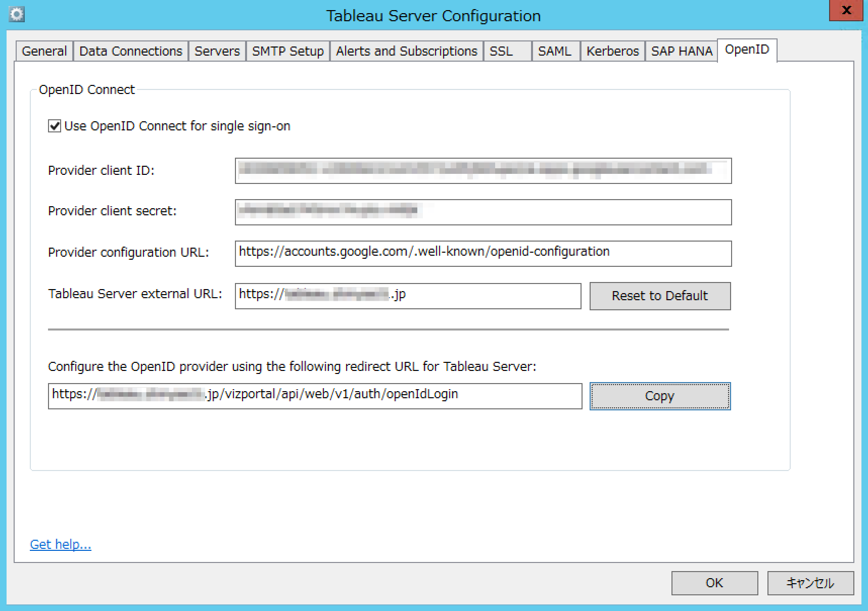This screenshot has height=611, width=868.
Task: Open Alerts and Subscriptions tab
Action: coord(407,51)
